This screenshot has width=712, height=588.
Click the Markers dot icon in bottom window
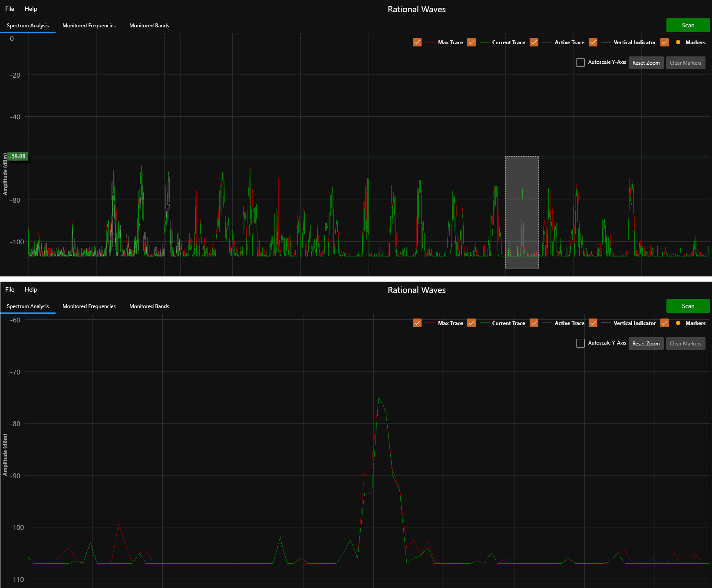coord(678,323)
